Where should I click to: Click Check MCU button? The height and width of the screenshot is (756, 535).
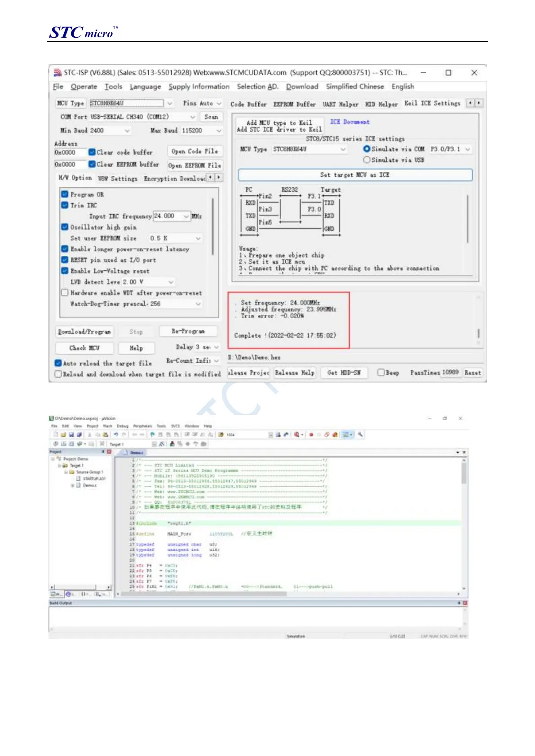[x=84, y=348]
